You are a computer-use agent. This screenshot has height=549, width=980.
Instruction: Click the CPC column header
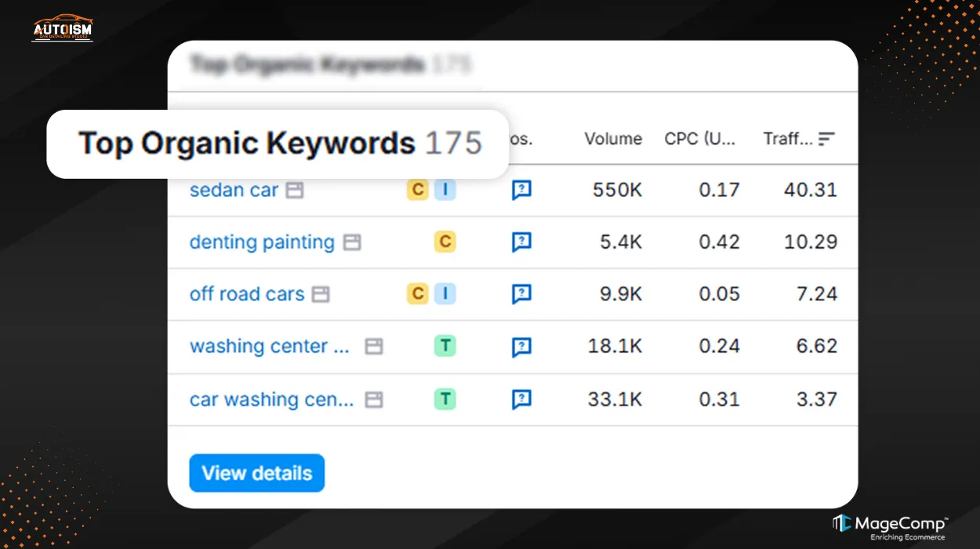pos(700,139)
